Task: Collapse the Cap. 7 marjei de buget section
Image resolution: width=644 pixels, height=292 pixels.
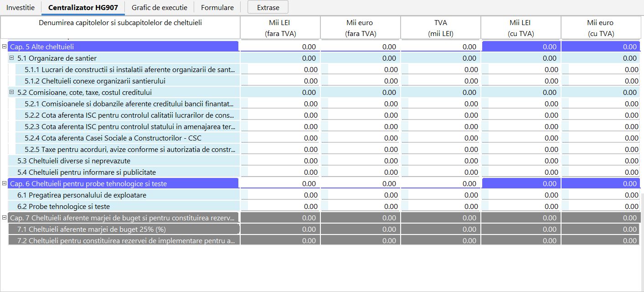Action: click(4, 218)
